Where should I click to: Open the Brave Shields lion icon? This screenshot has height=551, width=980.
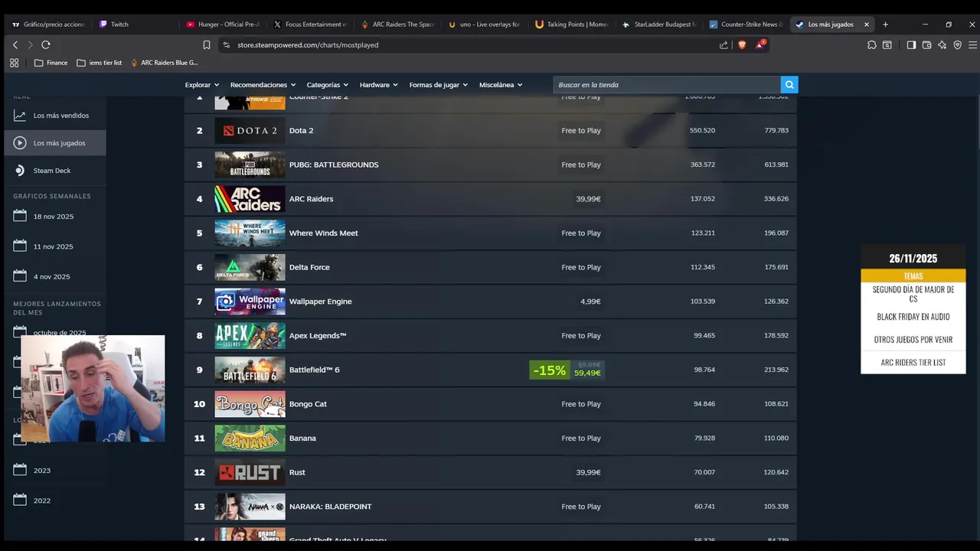click(x=742, y=45)
